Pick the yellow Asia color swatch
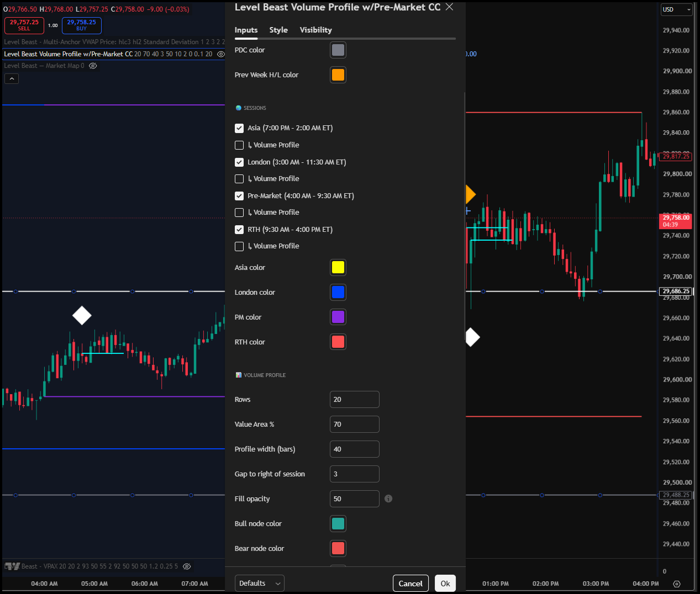This screenshot has height=594, width=700. [x=338, y=268]
